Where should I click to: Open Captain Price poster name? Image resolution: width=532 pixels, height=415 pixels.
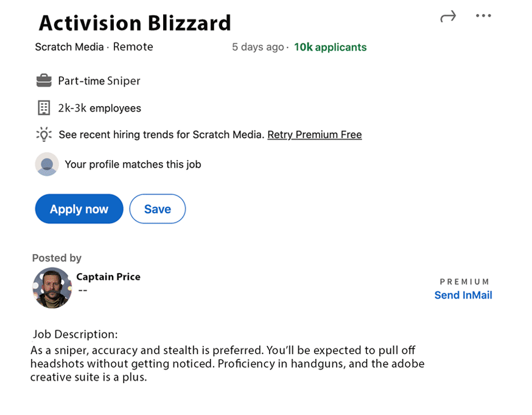tap(108, 277)
